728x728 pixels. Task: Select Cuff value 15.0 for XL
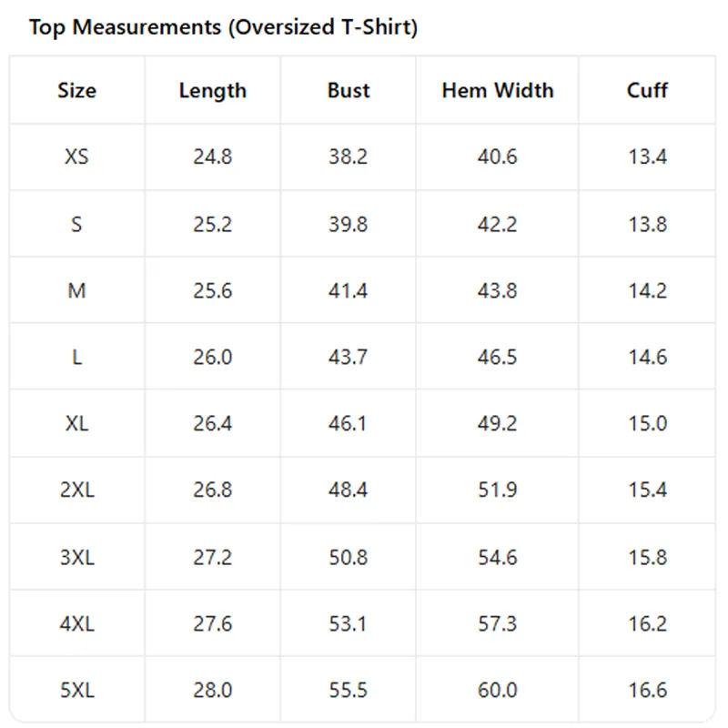647,424
